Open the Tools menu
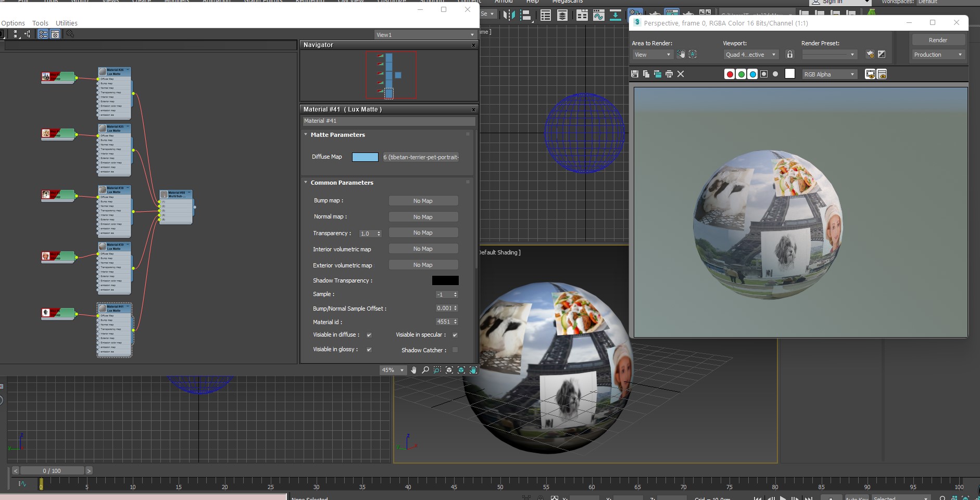Image resolution: width=980 pixels, height=500 pixels. (40, 23)
